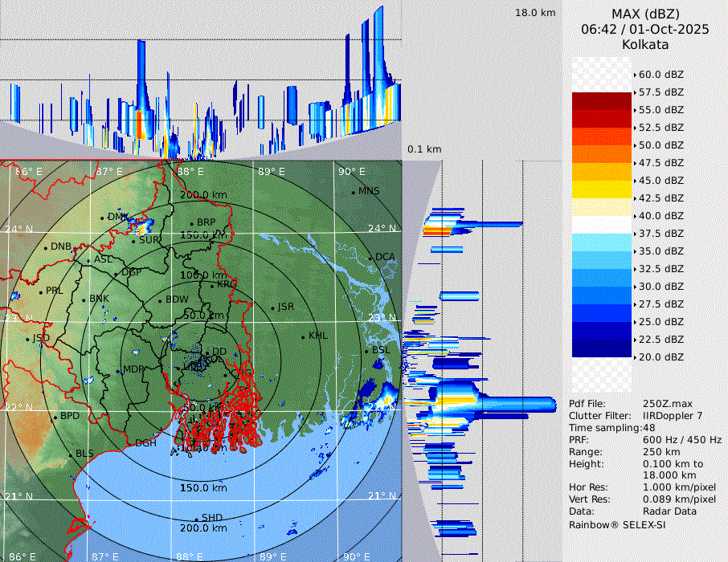Click the BDW station marker

click(160, 301)
